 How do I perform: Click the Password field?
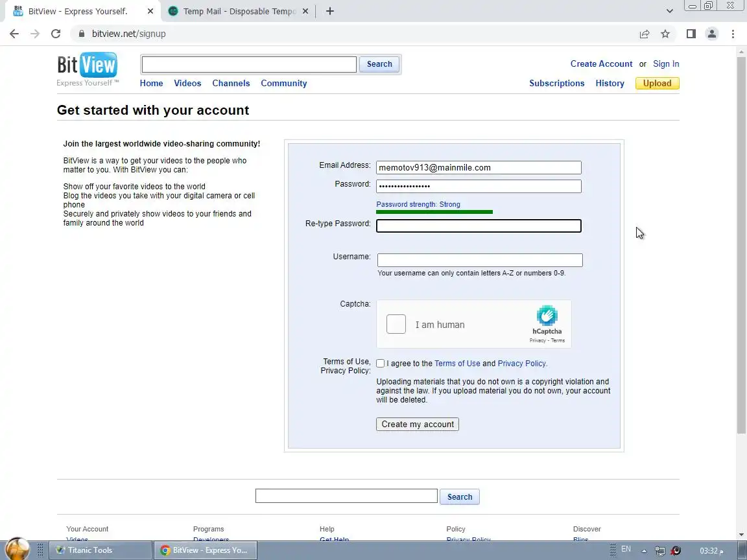point(479,186)
